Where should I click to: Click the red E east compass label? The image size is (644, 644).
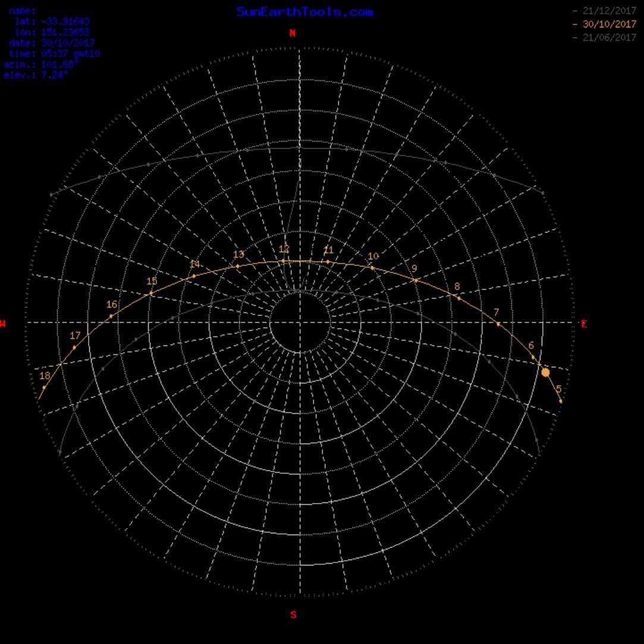point(584,324)
